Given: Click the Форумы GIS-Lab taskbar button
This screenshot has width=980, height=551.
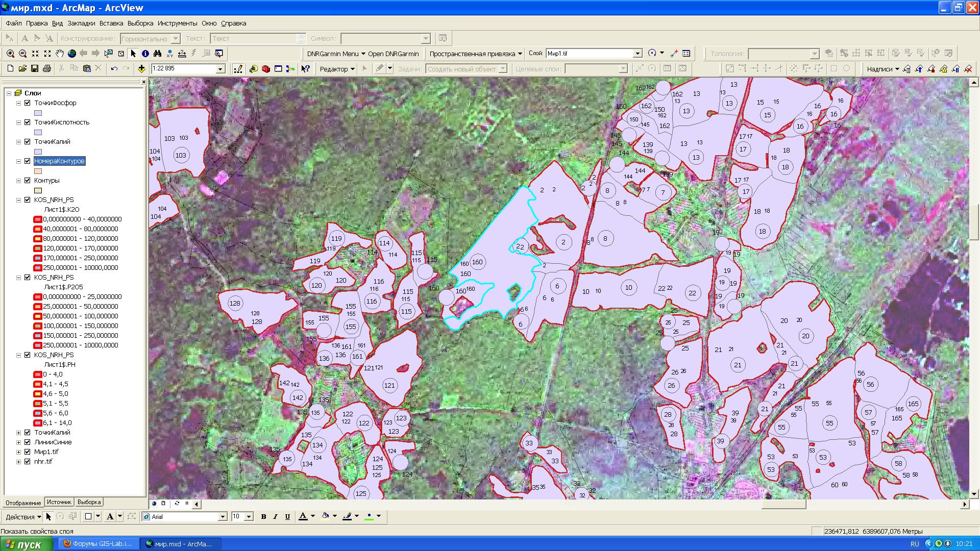Looking at the screenshot, I should pyautogui.click(x=97, y=544).
